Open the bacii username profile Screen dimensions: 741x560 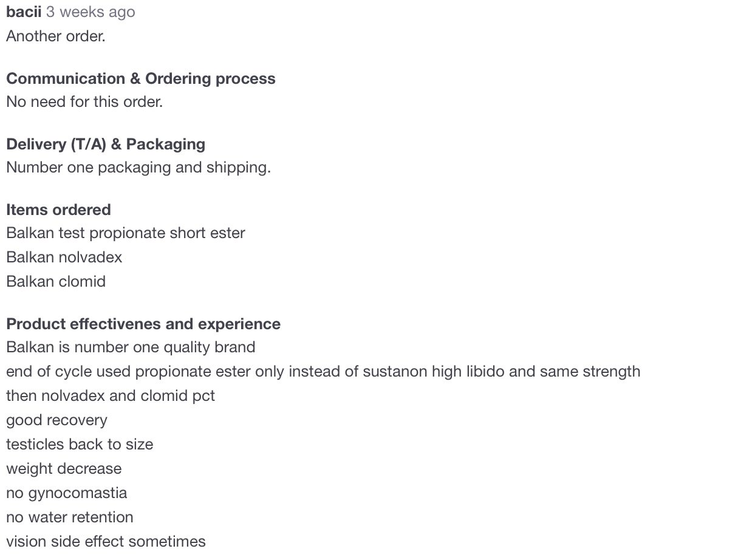click(x=24, y=12)
